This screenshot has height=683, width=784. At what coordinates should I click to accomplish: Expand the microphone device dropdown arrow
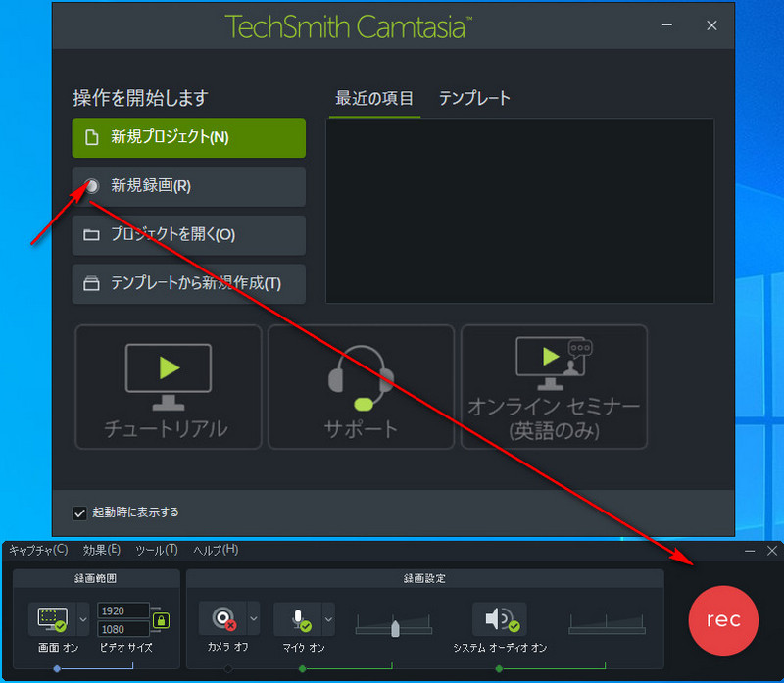pyautogui.click(x=328, y=619)
